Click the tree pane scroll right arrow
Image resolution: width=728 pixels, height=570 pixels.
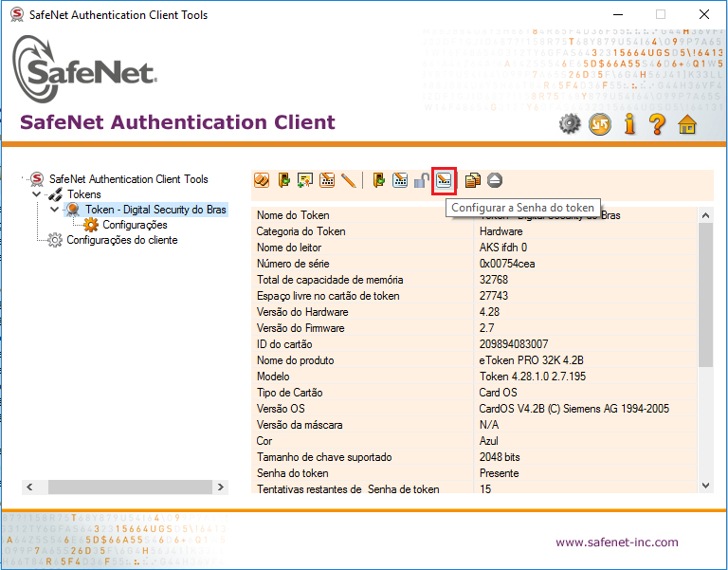click(x=221, y=487)
